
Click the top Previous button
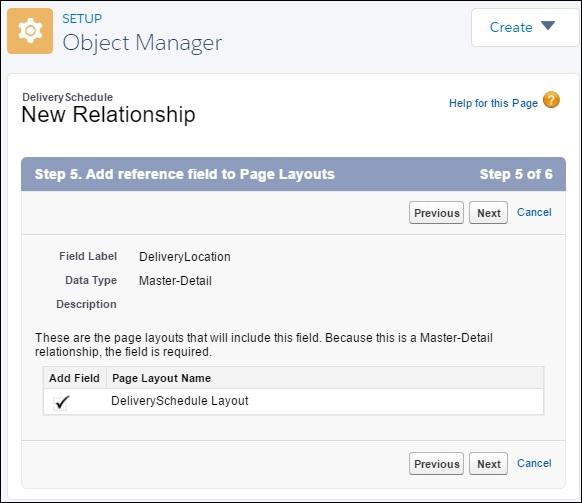click(436, 213)
